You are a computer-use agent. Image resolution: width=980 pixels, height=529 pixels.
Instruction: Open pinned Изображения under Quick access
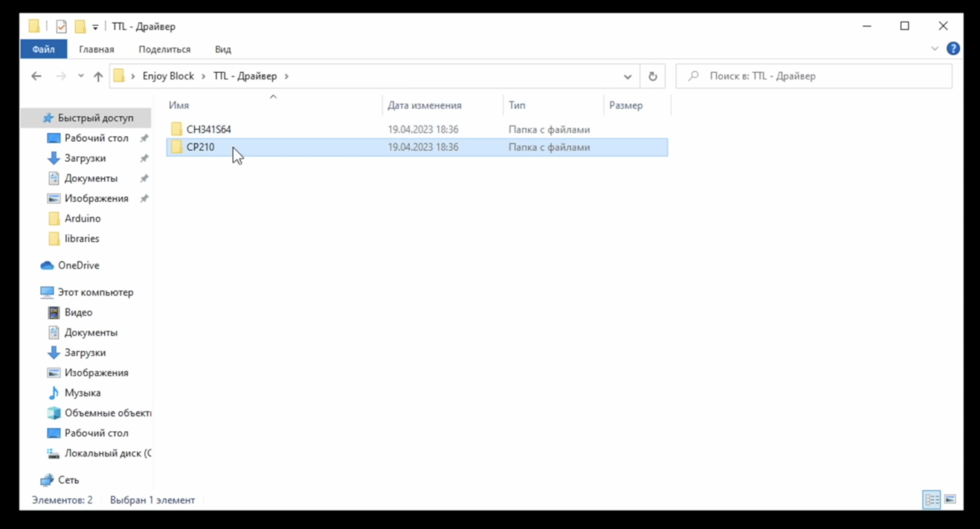tap(96, 198)
